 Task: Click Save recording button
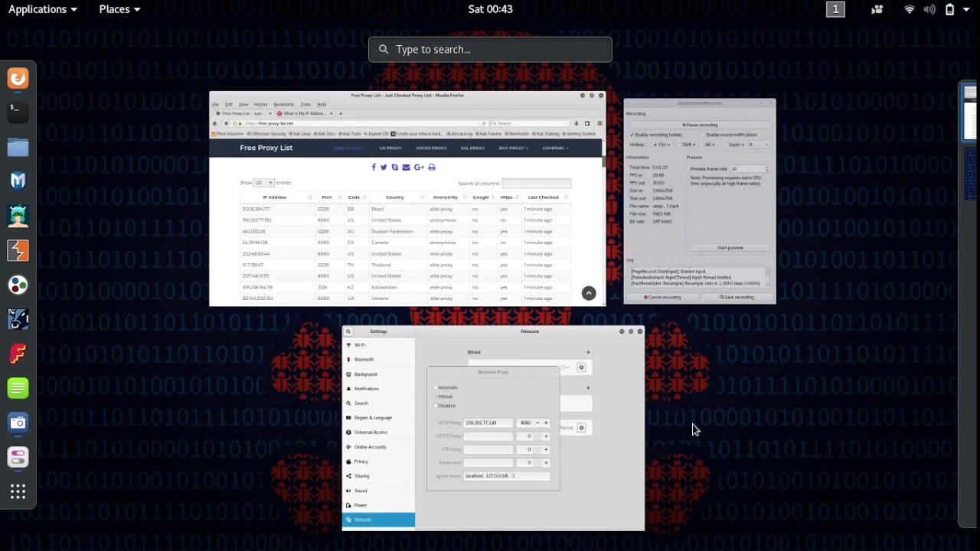tap(737, 297)
